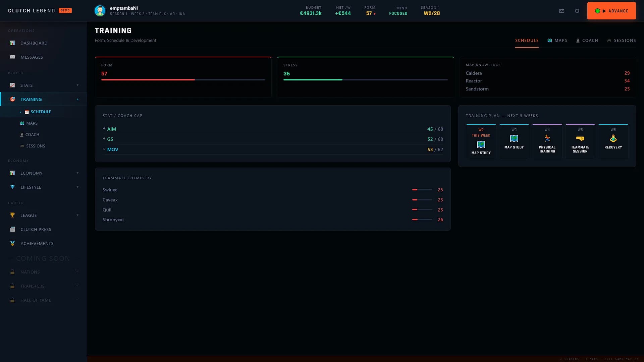The width and height of the screenshot is (644, 362).
Task: Select the AIM stat row
Action: [273, 129]
